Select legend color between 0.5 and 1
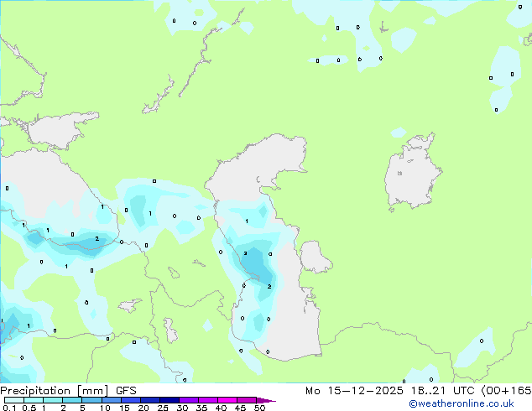 [34, 400]
